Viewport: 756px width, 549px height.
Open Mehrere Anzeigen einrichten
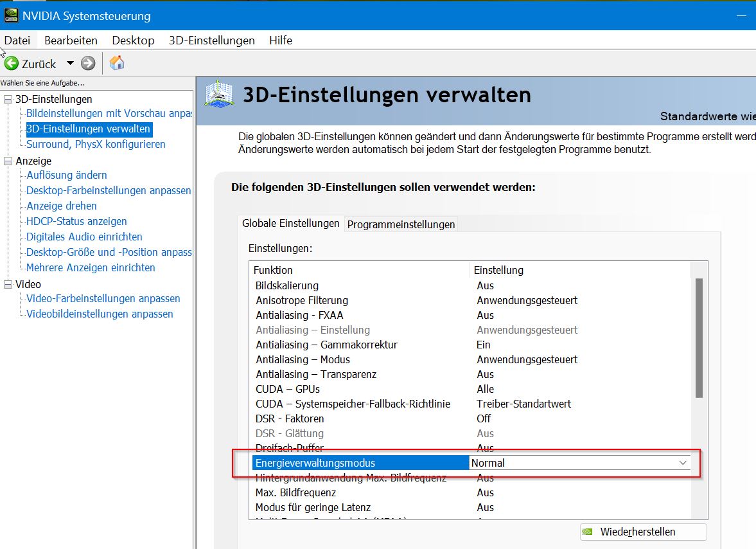[91, 267]
